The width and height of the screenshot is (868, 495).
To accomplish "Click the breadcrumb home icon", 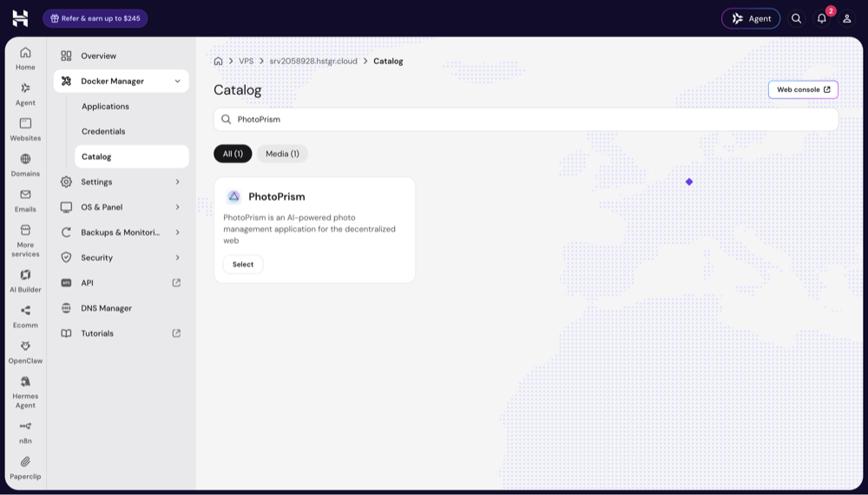I will (x=218, y=62).
